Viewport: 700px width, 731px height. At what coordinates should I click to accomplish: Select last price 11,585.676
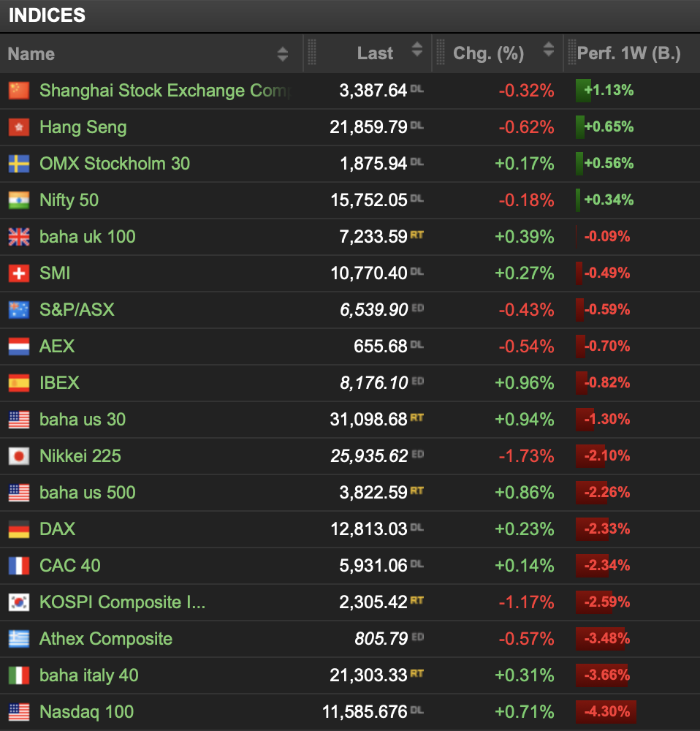coord(365,712)
